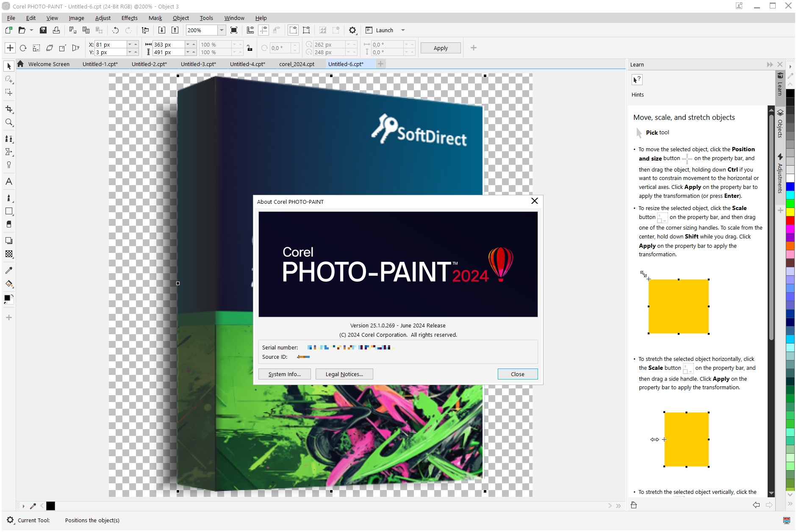Image resolution: width=796 pixels, height=532 pixels.
Task: Click the System Info button
Action: (284, 374)
